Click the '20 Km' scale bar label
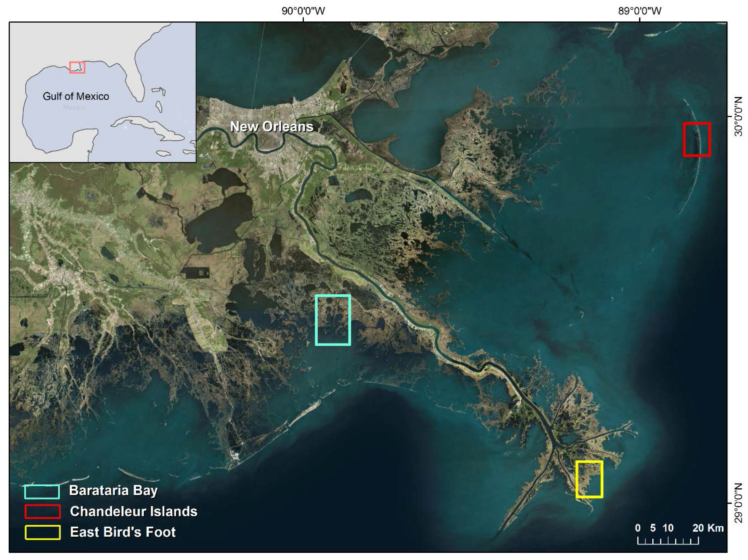Screen dimensions: 748x560 708,528
